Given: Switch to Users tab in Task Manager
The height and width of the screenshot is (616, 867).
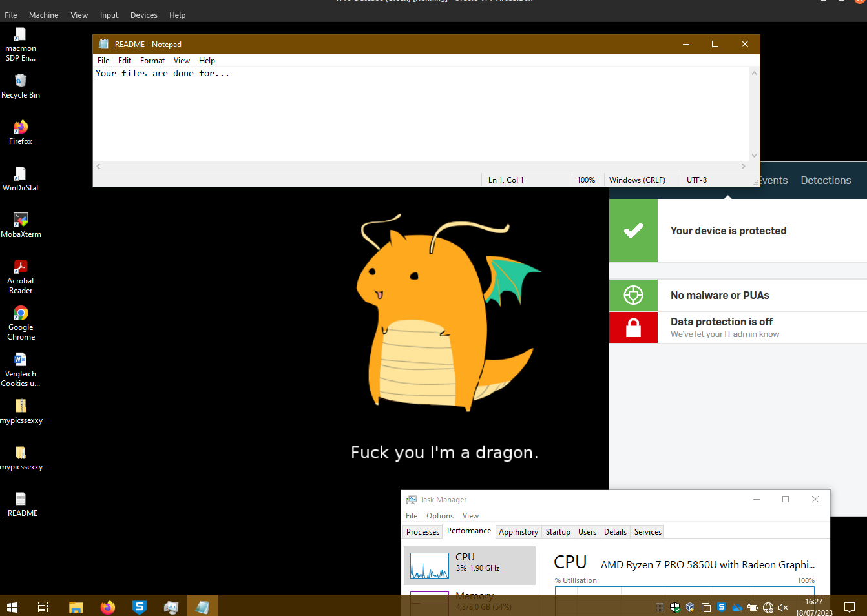Looking at the screenshot, I should click(x=587, y=532).
